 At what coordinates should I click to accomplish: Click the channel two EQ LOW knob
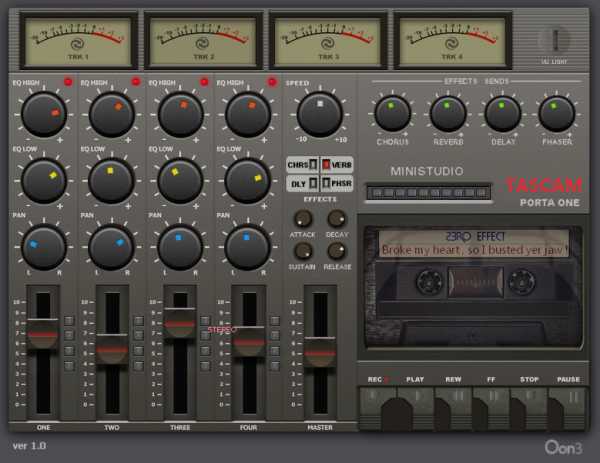(x=111, y=181)
